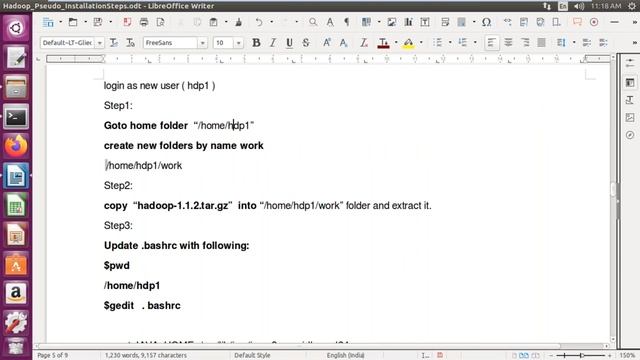
Task: Click 150% zoom level
Action: pyautogui.click(x=627, y=356)
